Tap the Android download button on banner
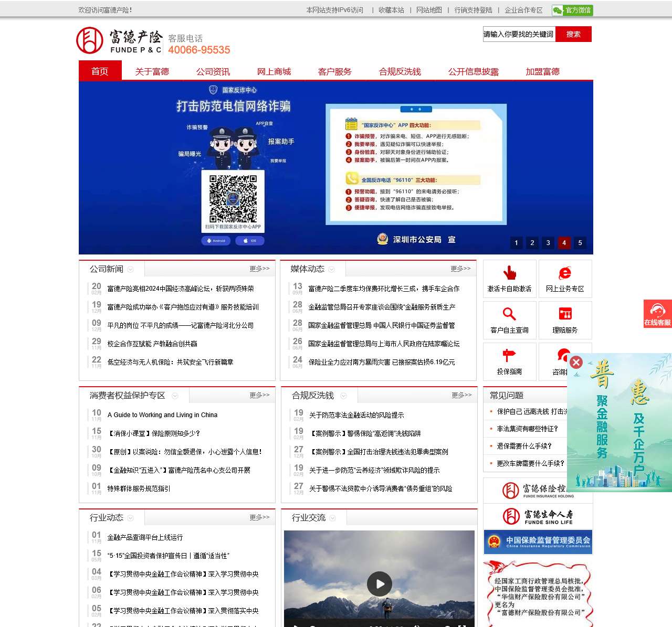Screen dimensions: 672x627 point(216,241)
